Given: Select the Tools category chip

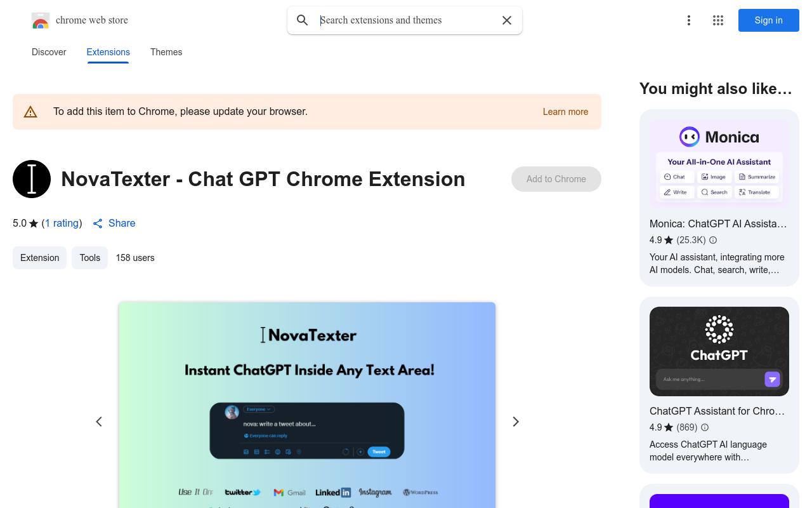Looking at the screenshot, I should click(x=89, y=258).
